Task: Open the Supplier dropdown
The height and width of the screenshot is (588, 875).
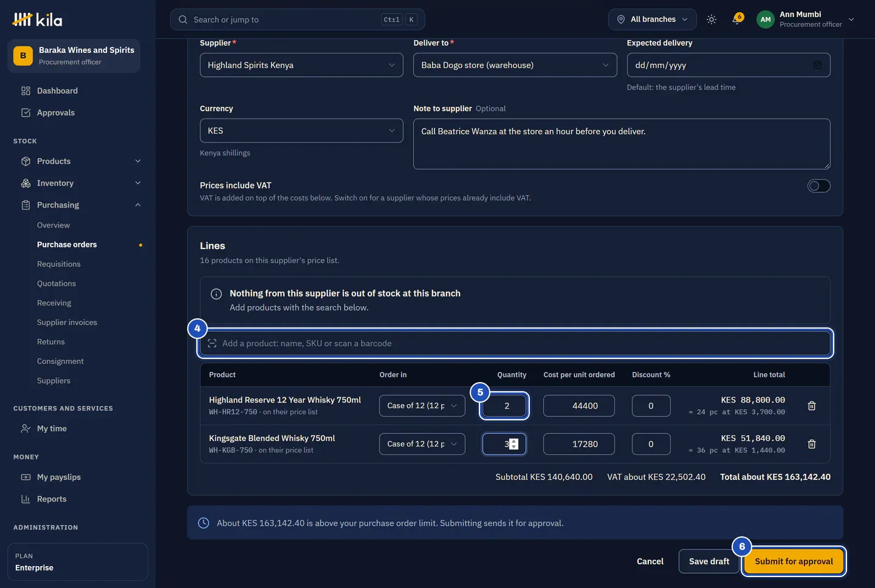Action: pyautogui.click(x=301, y=65)
